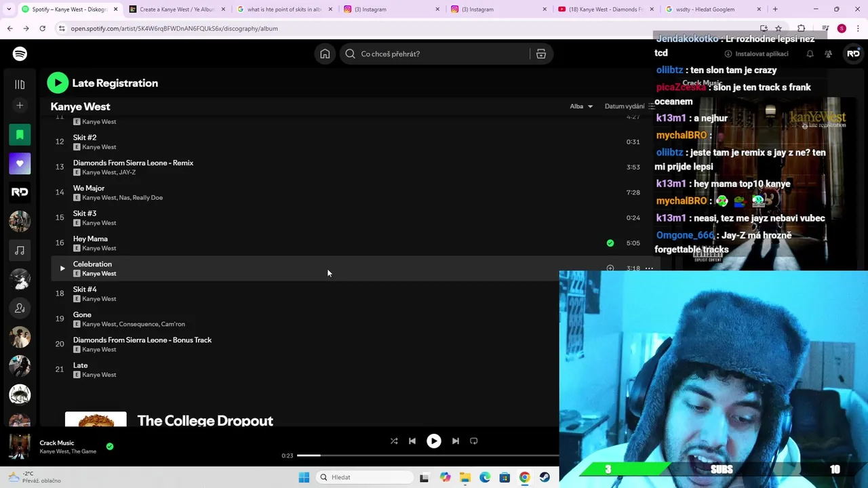Image resolution: width=868 pixels, height=488 pixels.
Task: Toggle saved checkmark for Crack Music
Action: (x=110, y=446)
